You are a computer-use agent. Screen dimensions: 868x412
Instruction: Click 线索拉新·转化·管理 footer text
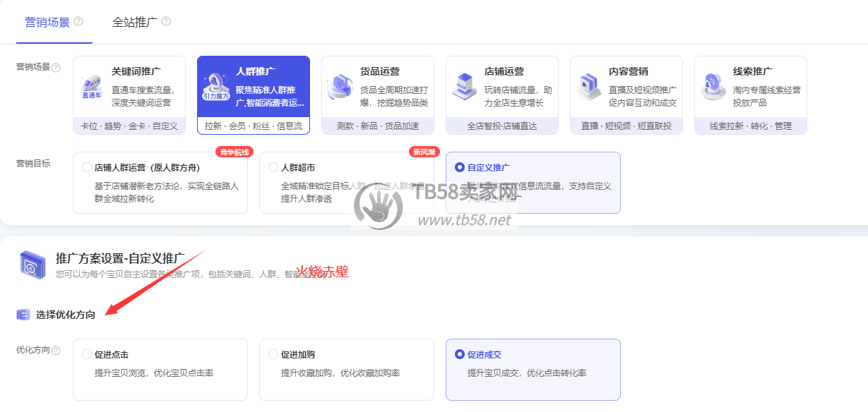click(x=751, y=126)
